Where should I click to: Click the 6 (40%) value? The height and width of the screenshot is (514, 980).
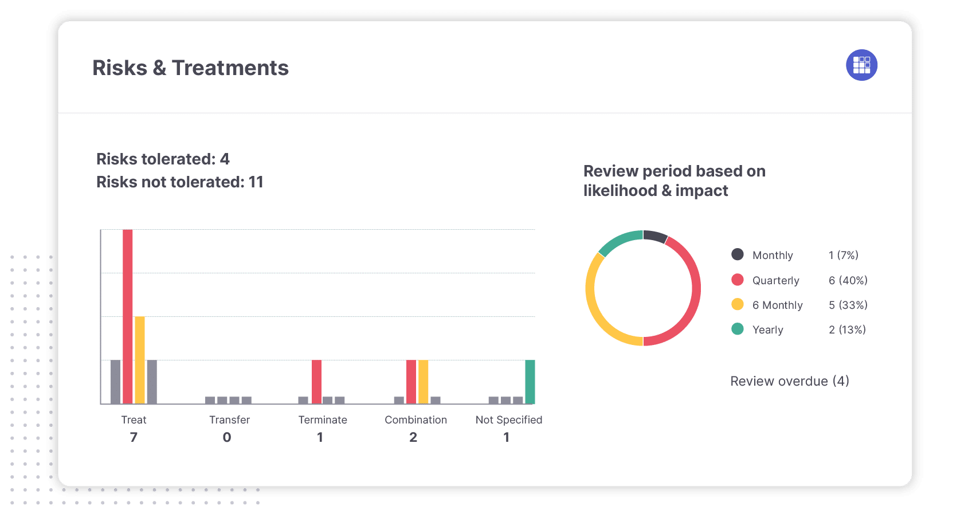pos(848,280)
